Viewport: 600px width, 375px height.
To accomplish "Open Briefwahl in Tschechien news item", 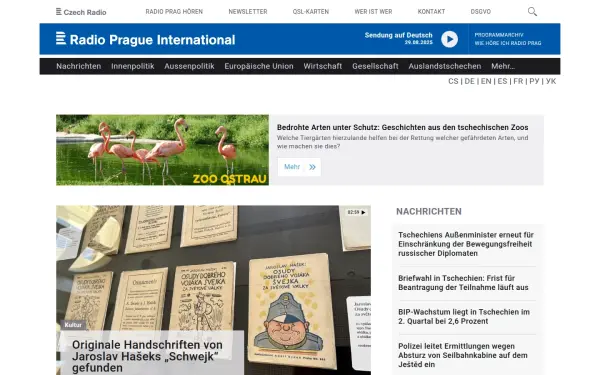I will pyautogui.click(x=463, y=283).
